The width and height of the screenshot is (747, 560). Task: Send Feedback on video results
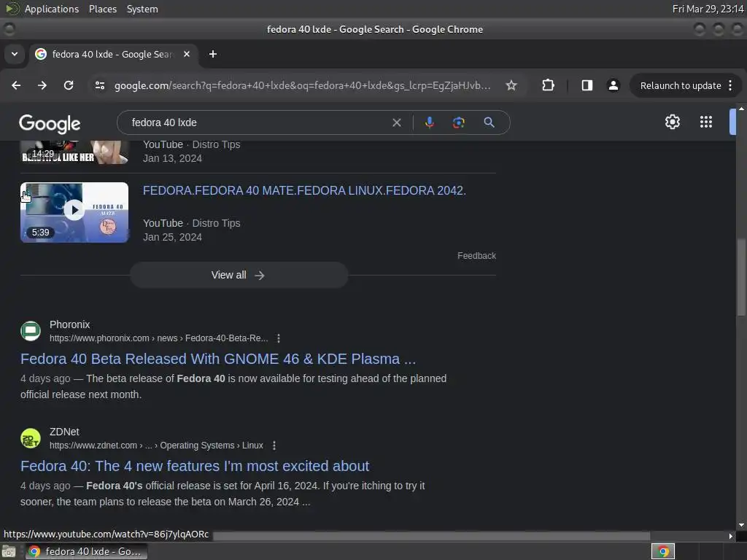476,256
